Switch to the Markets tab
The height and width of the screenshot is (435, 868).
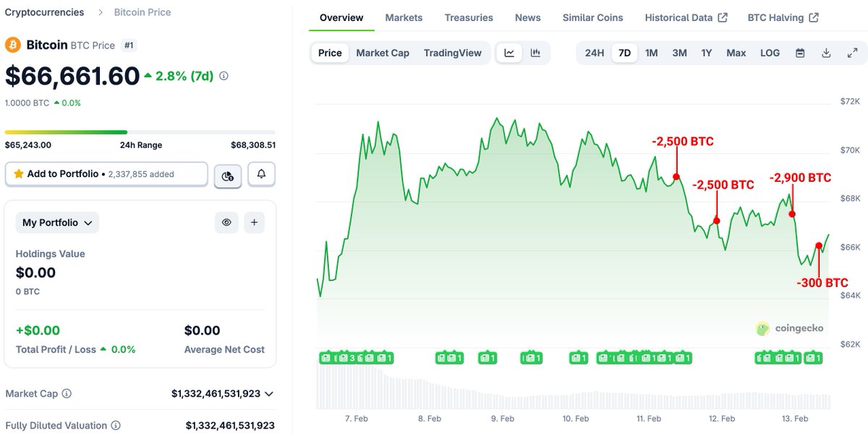click(404, 17)
